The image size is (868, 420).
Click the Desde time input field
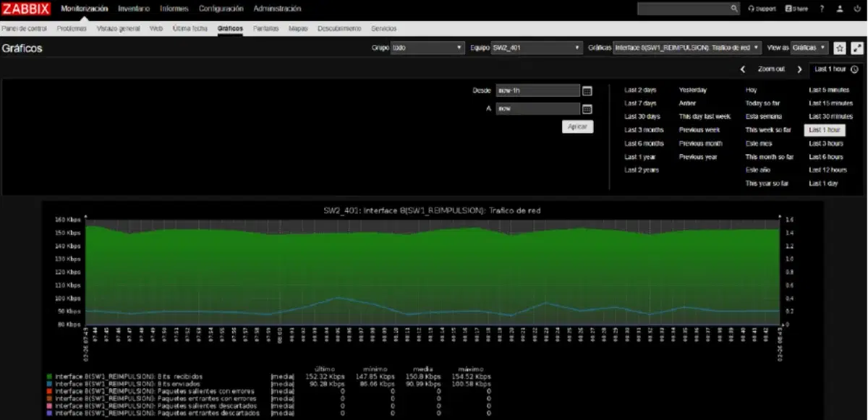pyautogui.click(x=538, y=91)
